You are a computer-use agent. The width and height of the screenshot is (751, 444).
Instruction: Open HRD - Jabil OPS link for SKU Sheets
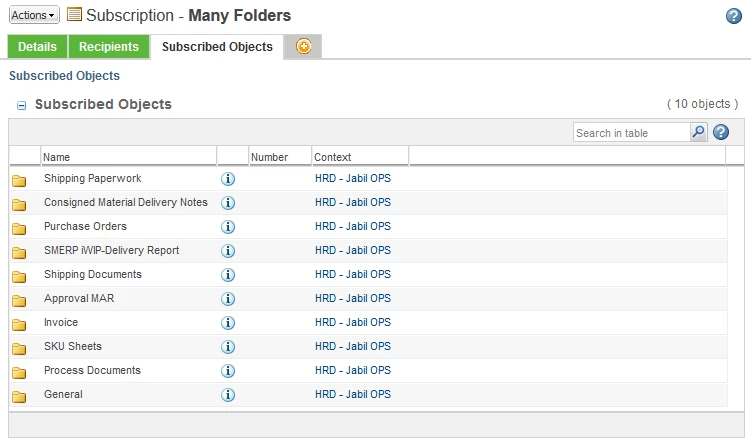tap(353, 346)
